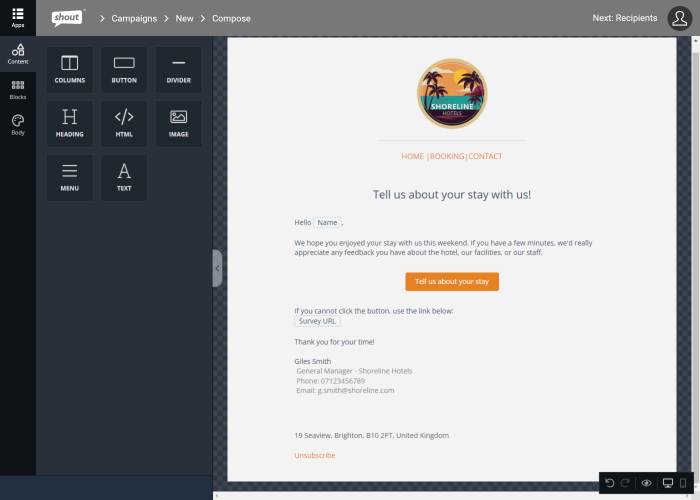Choose the Heading content block

70,123
